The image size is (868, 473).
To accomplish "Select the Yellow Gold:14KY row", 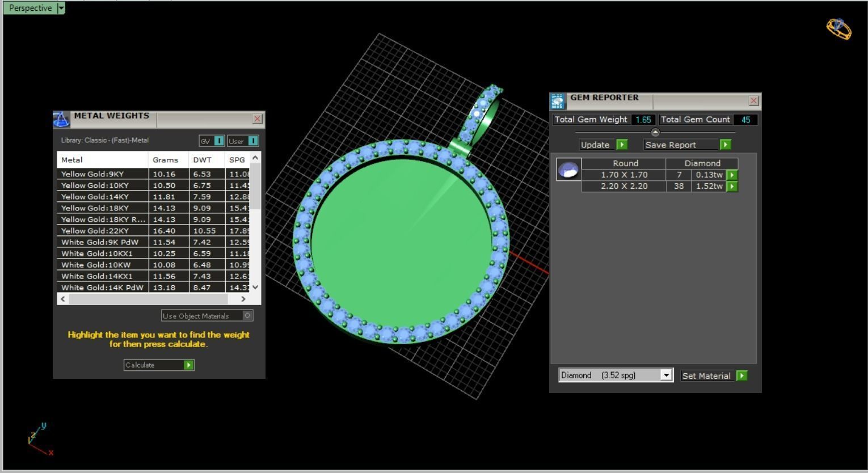I will [x=153, y=197].
